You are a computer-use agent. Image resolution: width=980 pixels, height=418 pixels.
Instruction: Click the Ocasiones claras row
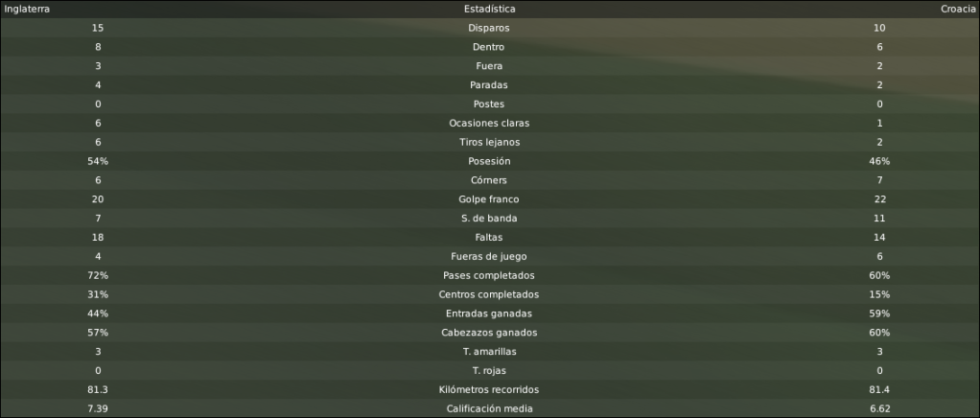tap(490, 123)
